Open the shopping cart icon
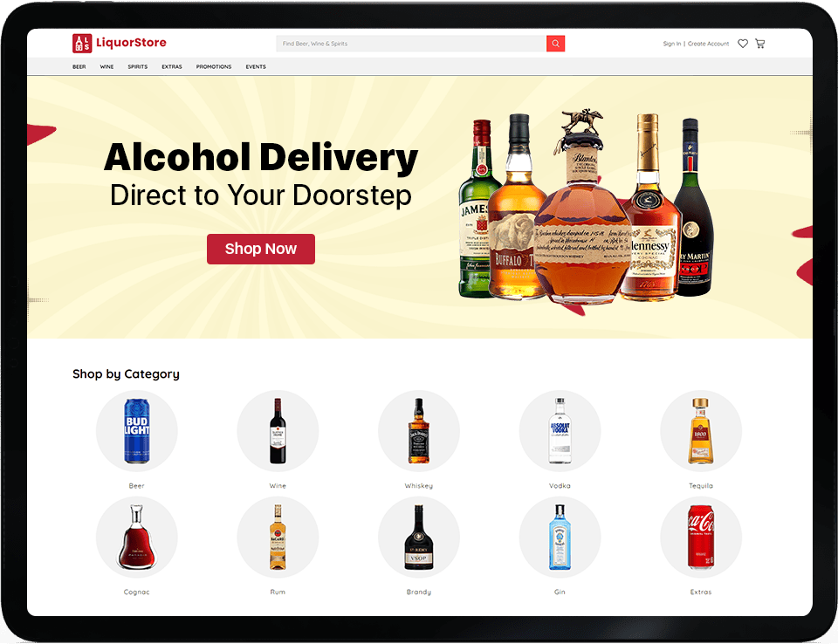 [x=759, y=44]
